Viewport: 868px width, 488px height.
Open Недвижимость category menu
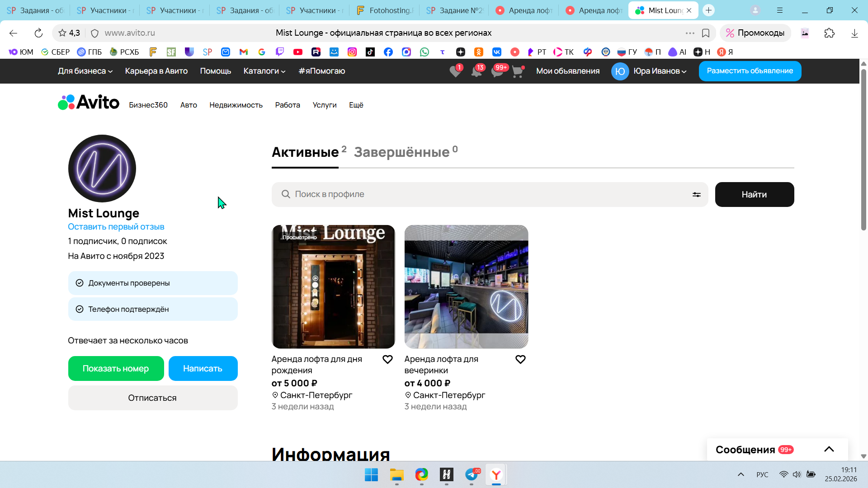[x=236, y=105]
